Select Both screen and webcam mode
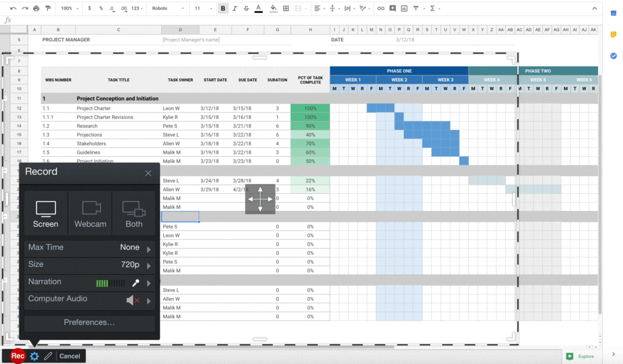623x364 pixels. tap(134, 215)
